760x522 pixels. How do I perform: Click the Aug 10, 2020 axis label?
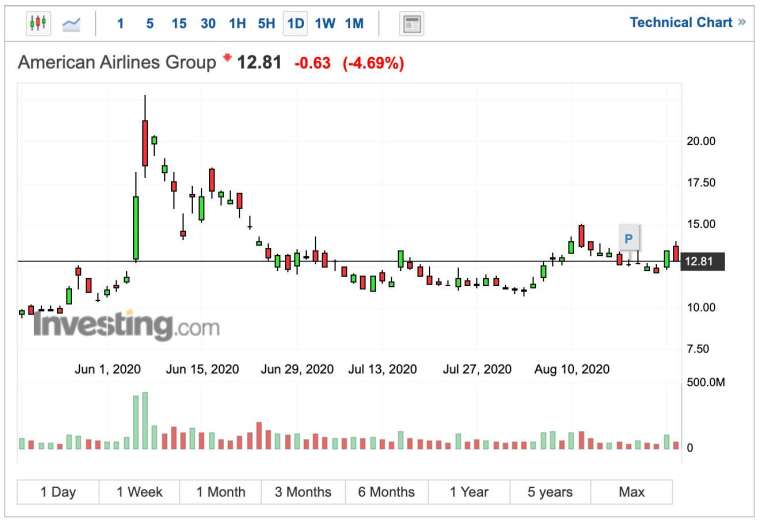click(572, 369)
